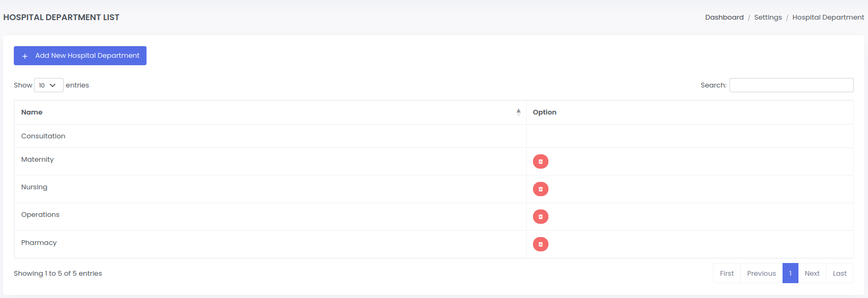Focus the Search input field
This screenshot has height=298, width=868.
[791, 85]
